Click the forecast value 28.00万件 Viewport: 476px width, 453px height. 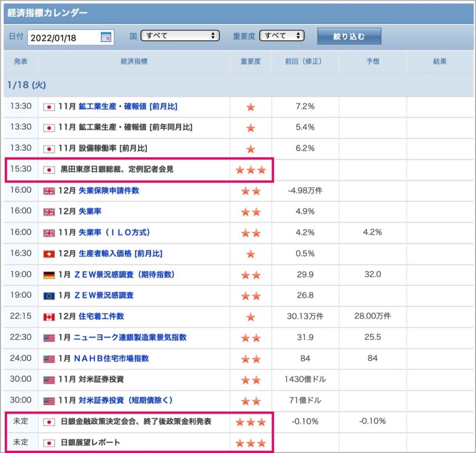[x=372, y=316]
